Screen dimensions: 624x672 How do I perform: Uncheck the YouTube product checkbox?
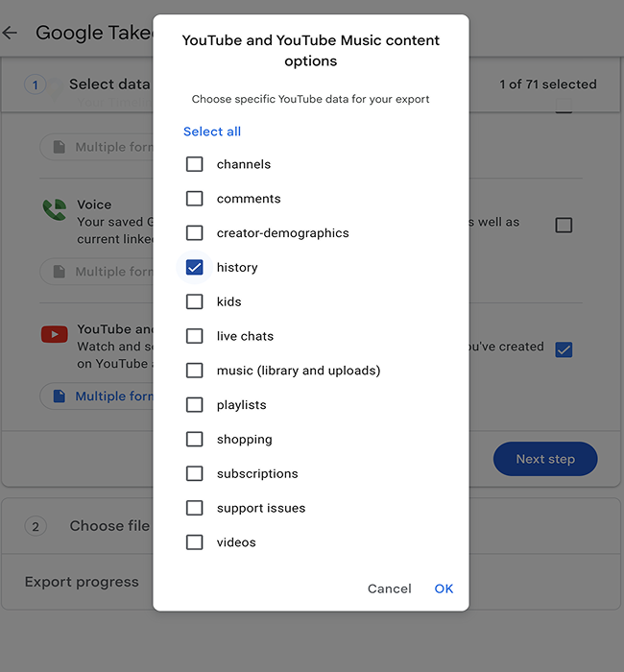564,349
